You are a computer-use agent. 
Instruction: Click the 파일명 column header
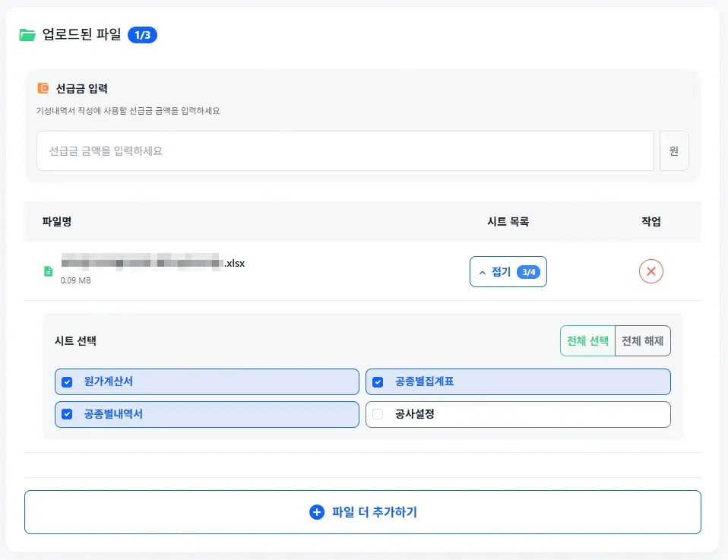[x=57, y=222]
